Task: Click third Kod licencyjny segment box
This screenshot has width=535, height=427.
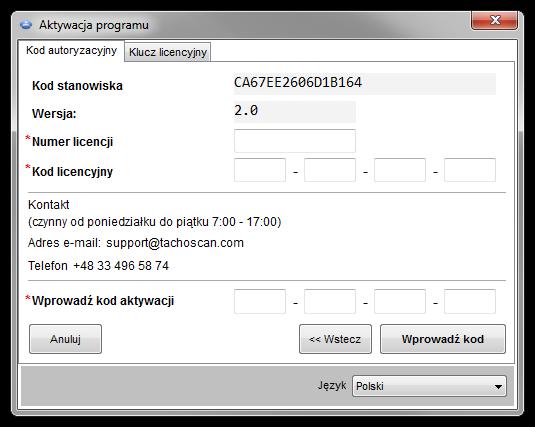Action: (400, 170)
